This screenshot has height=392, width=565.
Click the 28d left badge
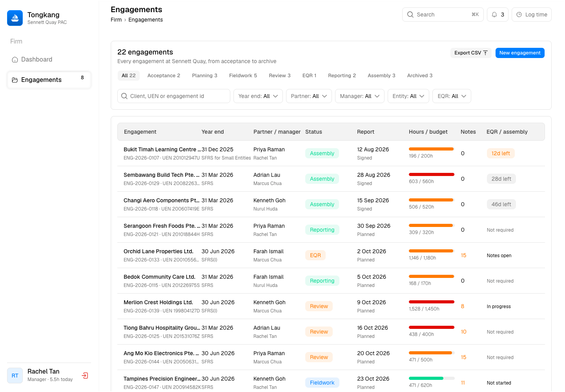coord(501,179)
